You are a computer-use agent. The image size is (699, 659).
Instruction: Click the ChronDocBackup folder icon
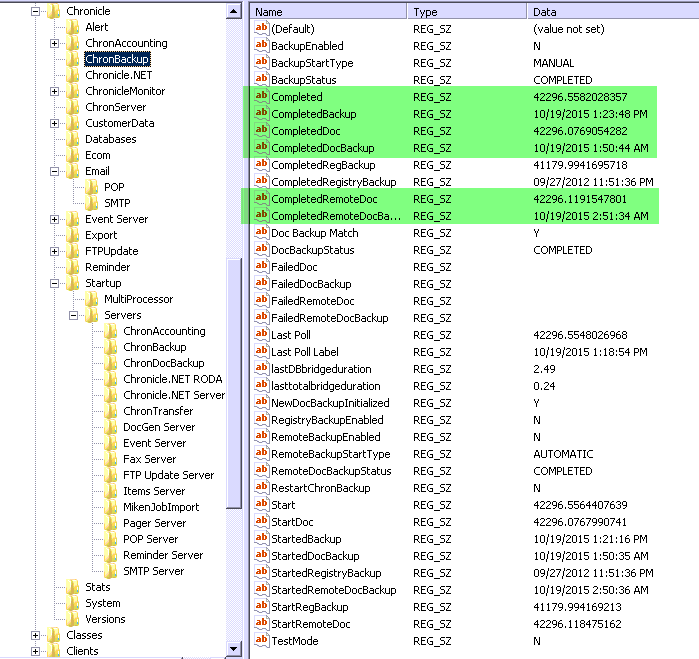pos(111,363)
